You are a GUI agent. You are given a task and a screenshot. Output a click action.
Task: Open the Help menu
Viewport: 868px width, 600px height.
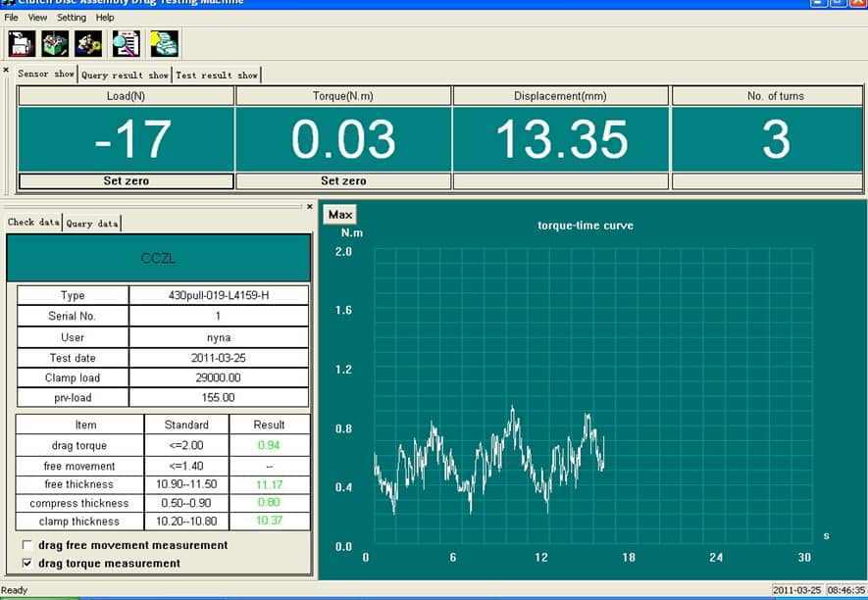tap(105, 18)
